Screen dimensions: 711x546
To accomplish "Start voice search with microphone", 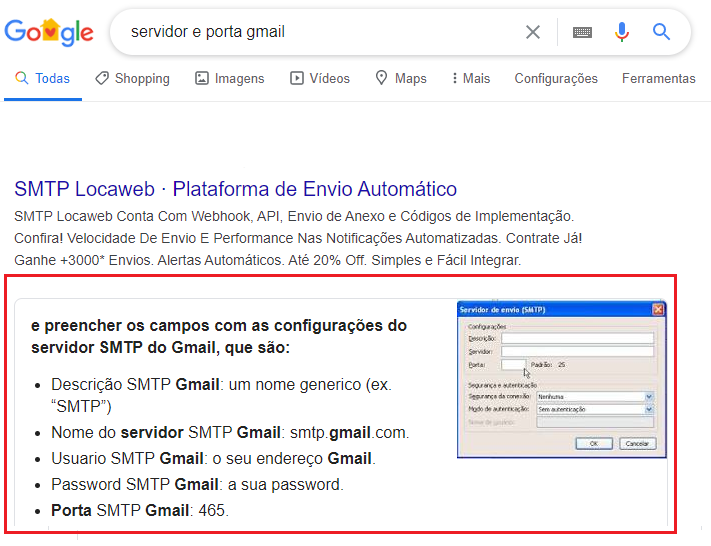I will [622, 32].
